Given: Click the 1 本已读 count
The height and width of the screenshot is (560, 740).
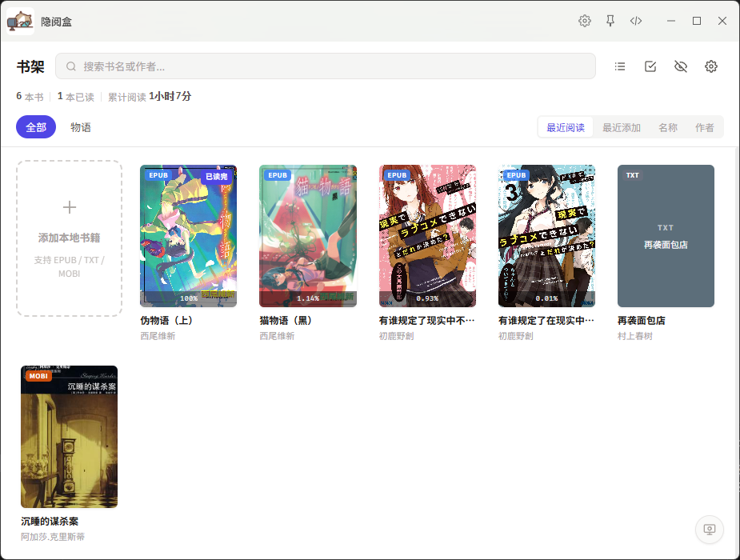Looking at the screenshot, I should [75, 96].
